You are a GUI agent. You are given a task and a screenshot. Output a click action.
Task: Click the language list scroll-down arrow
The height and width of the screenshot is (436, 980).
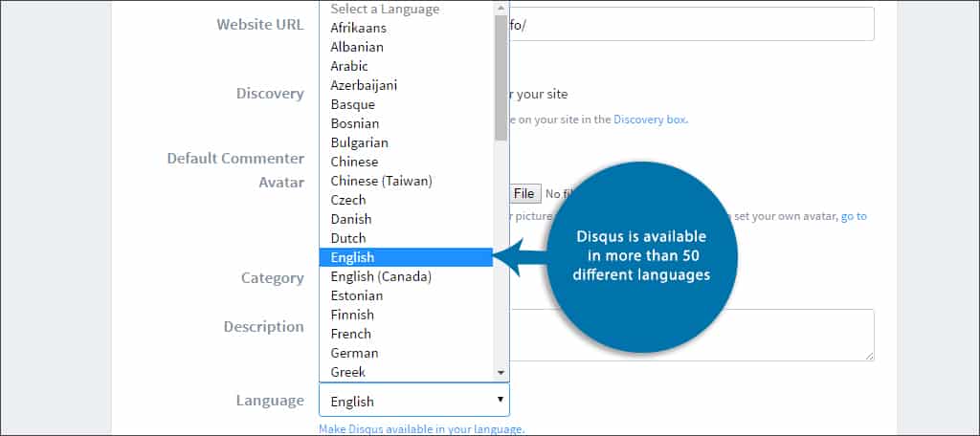click(501, 372)
